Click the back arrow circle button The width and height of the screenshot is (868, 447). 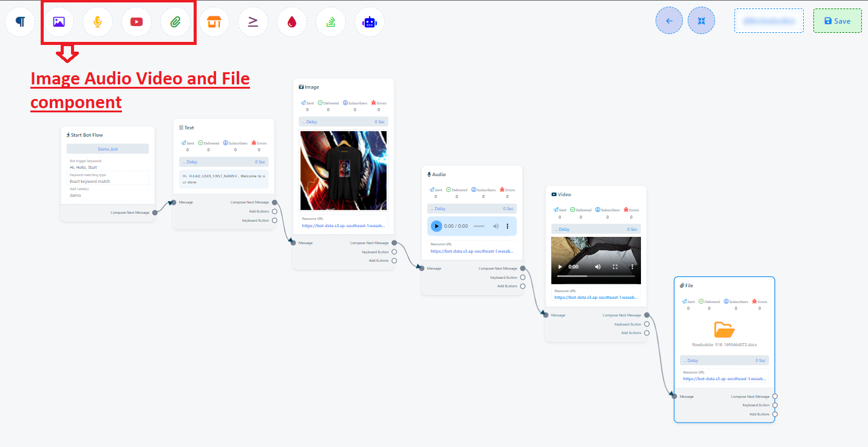coord(669,21)
